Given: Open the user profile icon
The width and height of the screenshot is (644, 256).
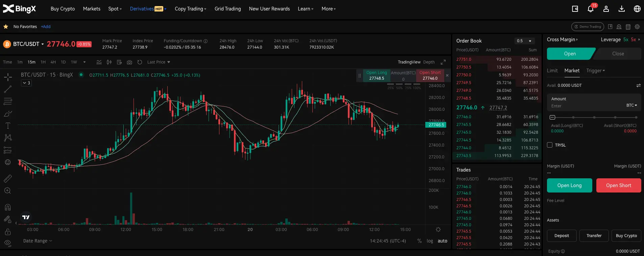Looking at the screenshot, I should pos(606,9).
